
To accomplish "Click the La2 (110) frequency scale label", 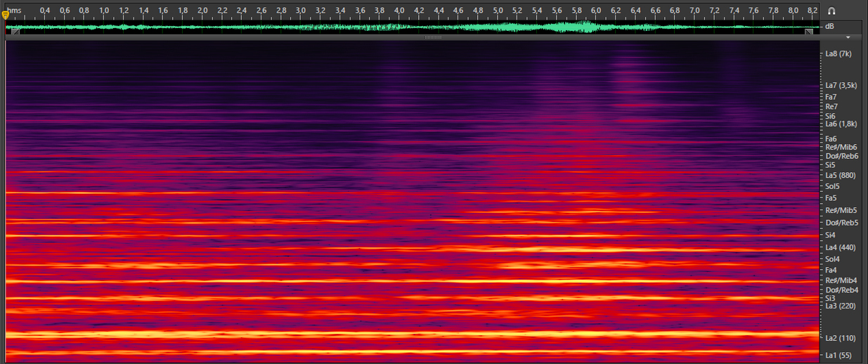I will coord(840,338).
